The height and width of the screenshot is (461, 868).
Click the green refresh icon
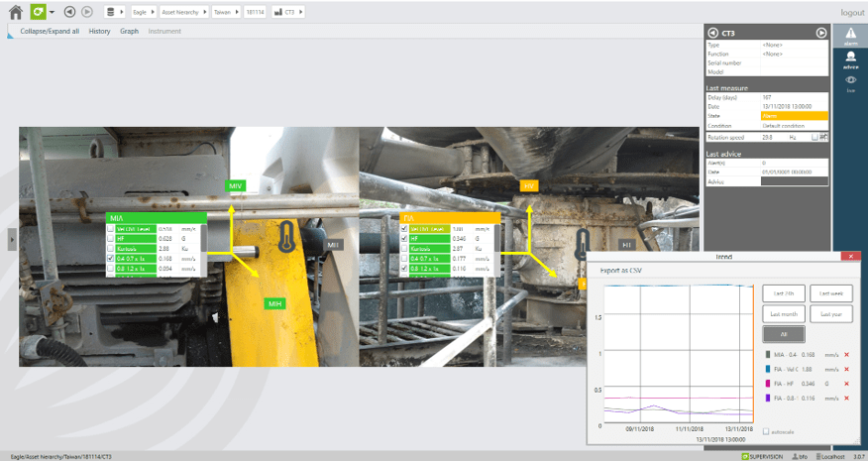coord(37,12)
